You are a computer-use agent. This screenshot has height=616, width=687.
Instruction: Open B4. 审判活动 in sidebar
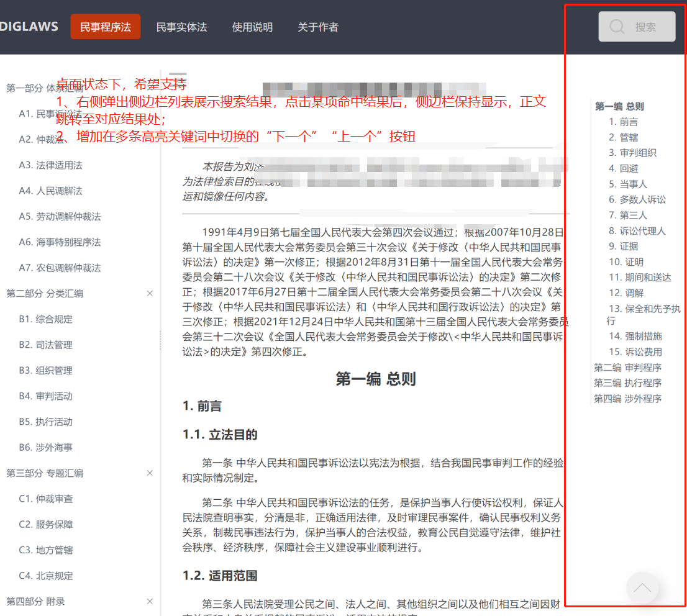(x=45, y=396)
